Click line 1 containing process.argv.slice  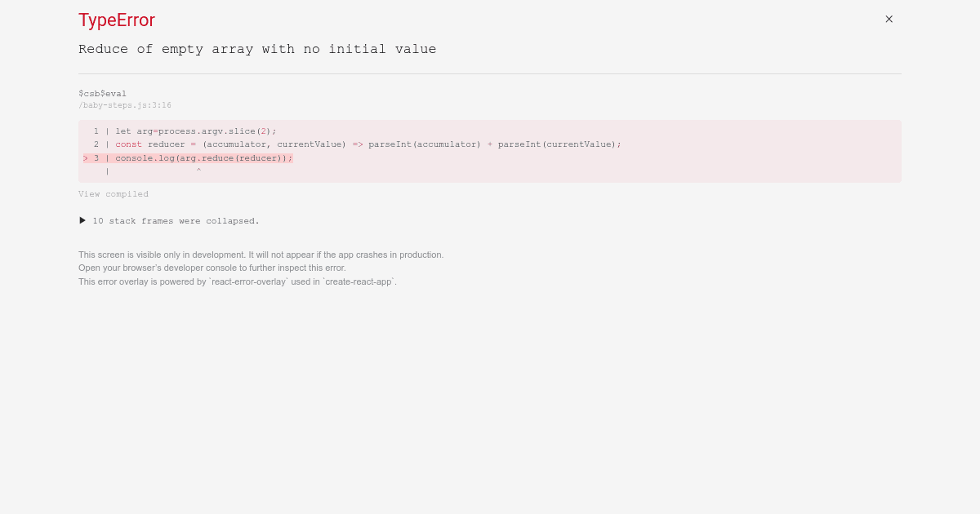coord(194,131)
